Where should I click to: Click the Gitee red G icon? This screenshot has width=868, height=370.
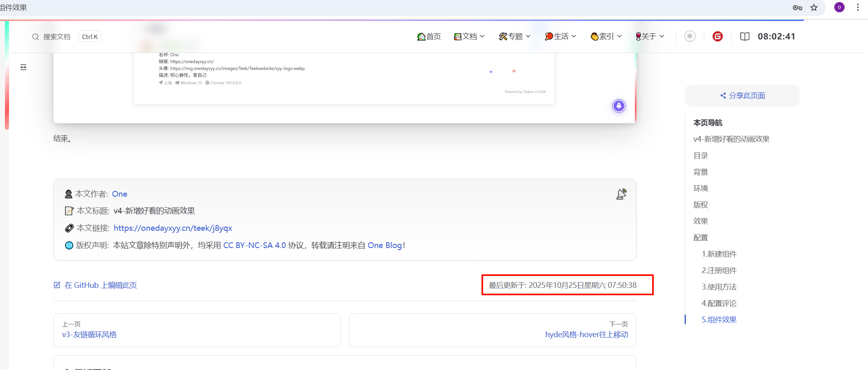point(718,37)
